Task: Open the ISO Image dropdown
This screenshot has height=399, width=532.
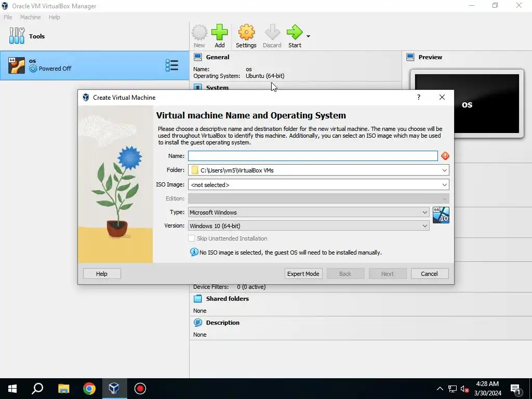Action: point(445,184)
